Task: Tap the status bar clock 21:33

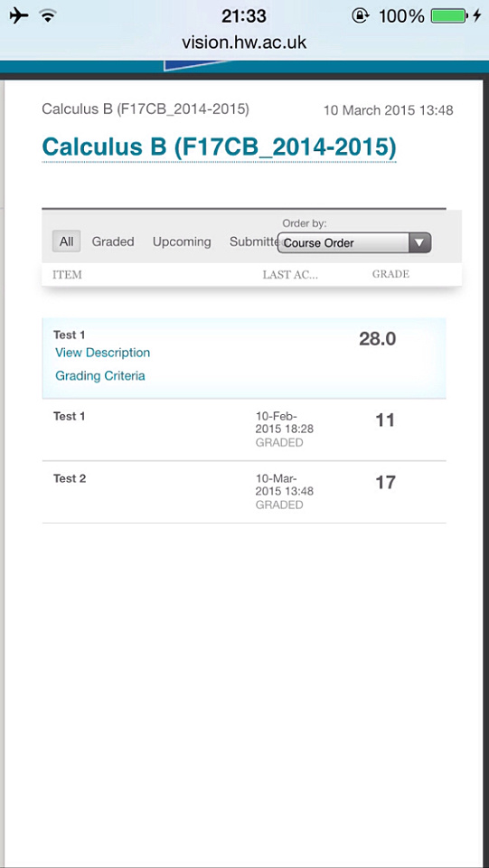Action: click(x=244, y=16)
